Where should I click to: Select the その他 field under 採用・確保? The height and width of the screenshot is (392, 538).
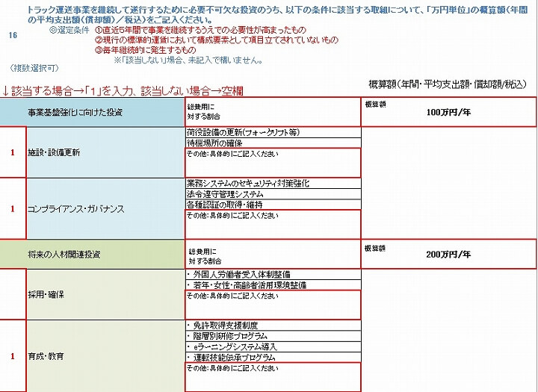point(273,305)
